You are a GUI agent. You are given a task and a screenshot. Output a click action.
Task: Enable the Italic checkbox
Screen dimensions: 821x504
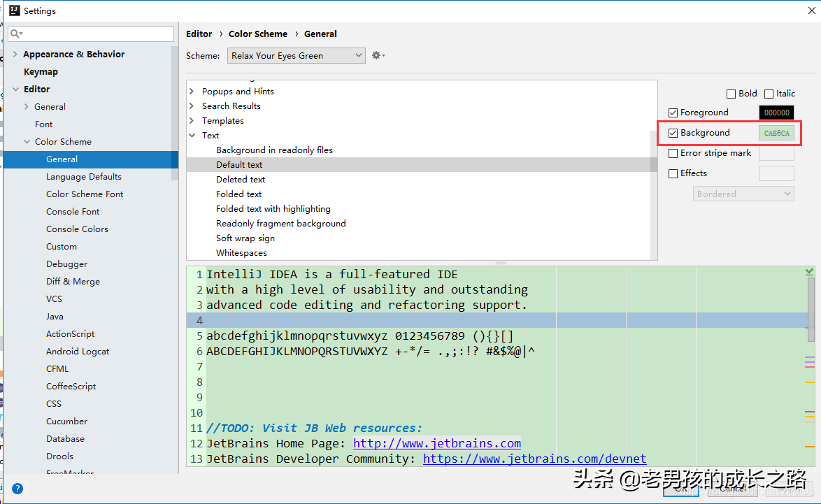(769, 93)
